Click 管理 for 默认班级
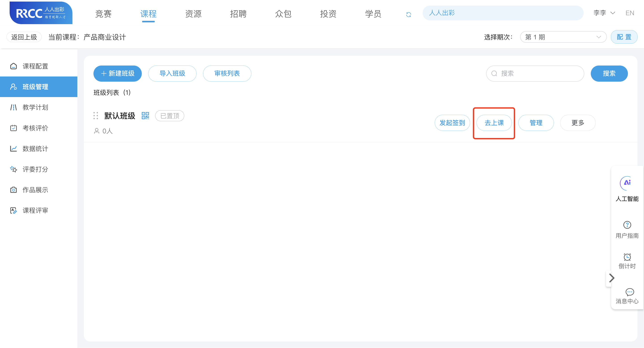 [x=536, y=123]
